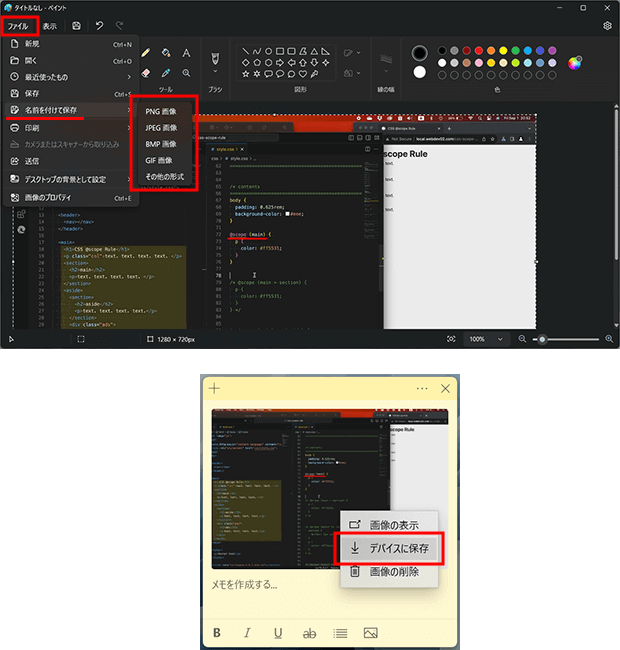Select the line shape
This screenshot has width=620, height=650.
(x=245, y=51)
